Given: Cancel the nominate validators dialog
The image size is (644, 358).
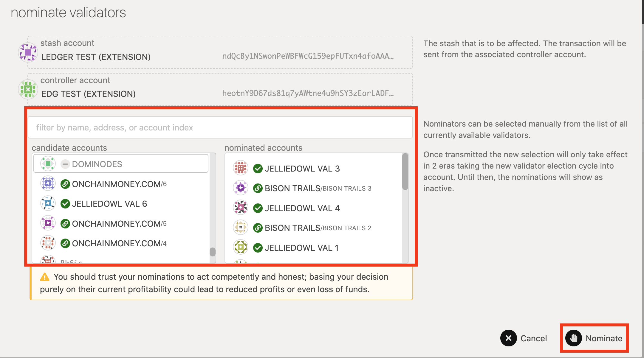Looking at the screenshot, I should (524, 338).
